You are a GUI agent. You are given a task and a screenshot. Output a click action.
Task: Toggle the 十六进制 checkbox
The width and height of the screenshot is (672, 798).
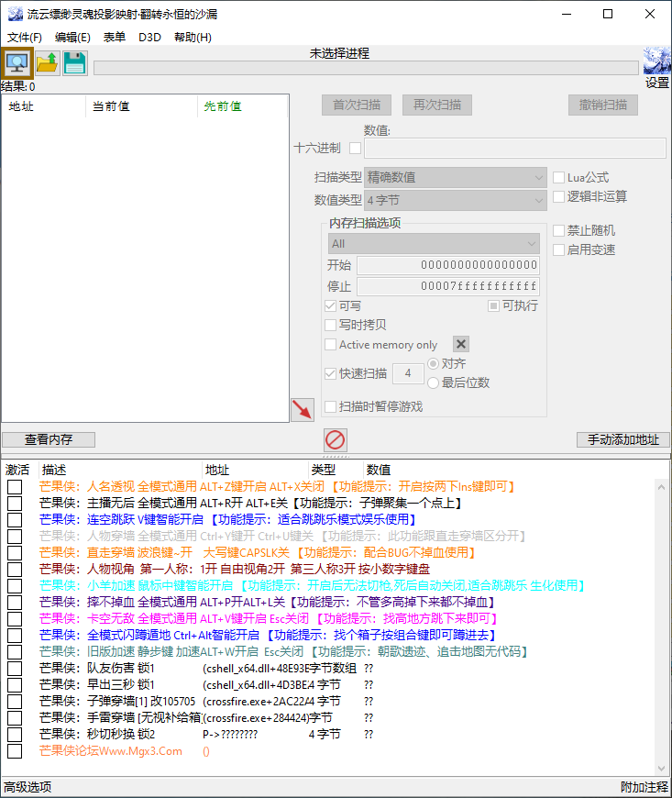355,148
